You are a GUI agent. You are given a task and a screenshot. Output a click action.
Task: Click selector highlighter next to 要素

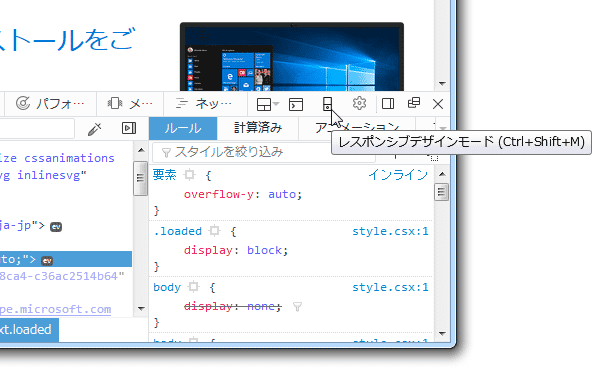[189, 175]
